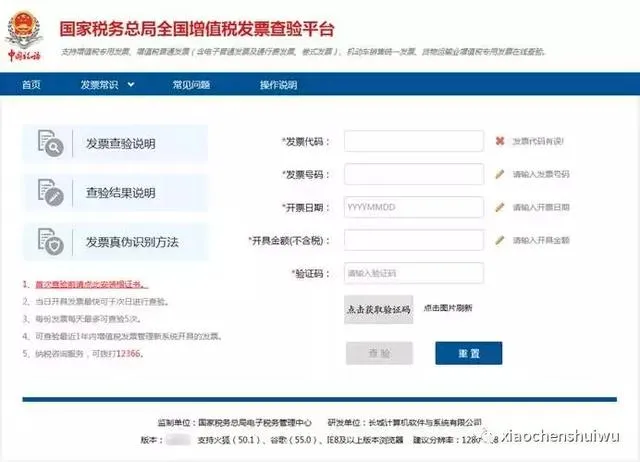This screenshot has height=462, width=640.
Task: Click the 点击获取验证码 captcha image
Action: (x=378, y=309)
